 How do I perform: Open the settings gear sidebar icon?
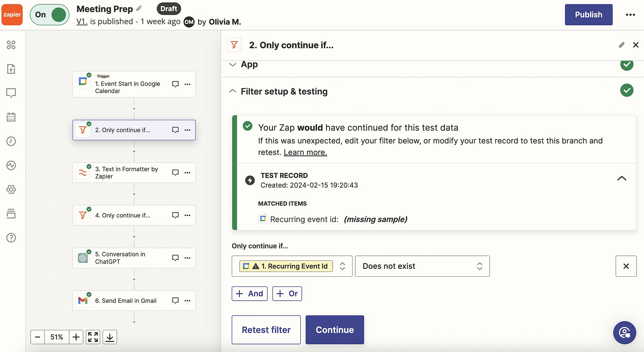(11, 190)
